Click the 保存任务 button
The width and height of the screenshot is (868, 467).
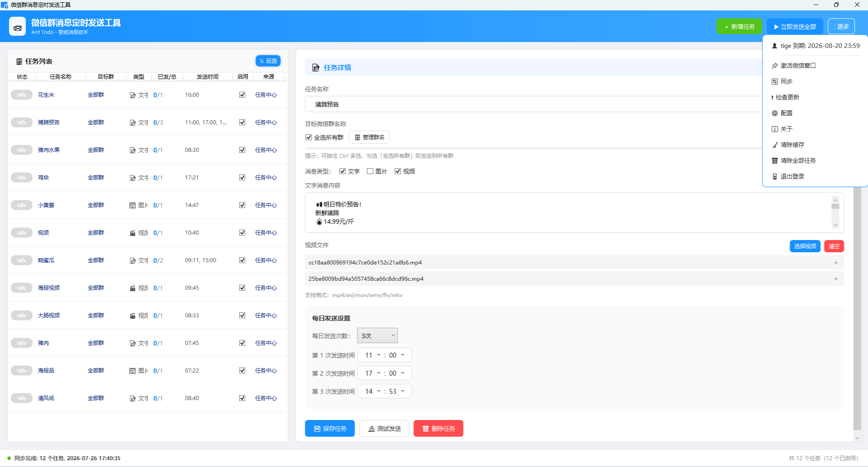point(330,429)
